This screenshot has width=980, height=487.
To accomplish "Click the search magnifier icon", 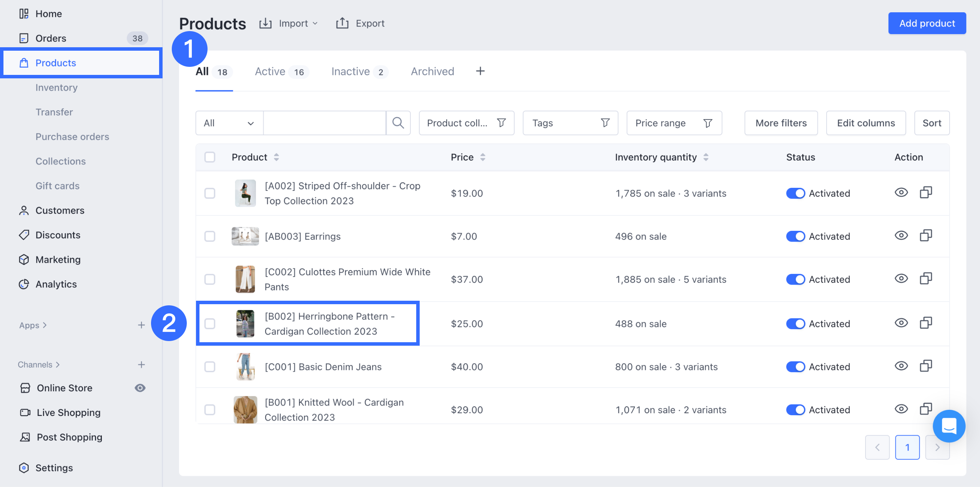I will 398,123.
